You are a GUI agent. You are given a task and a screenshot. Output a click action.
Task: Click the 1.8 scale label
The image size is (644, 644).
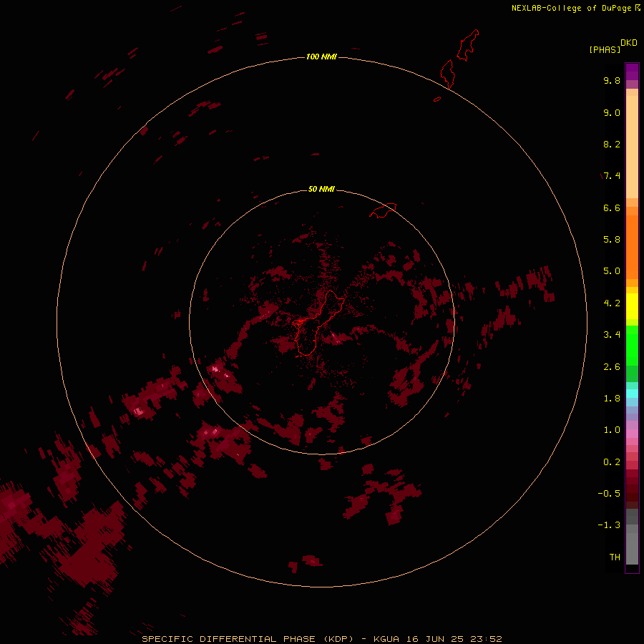point(612,399)
